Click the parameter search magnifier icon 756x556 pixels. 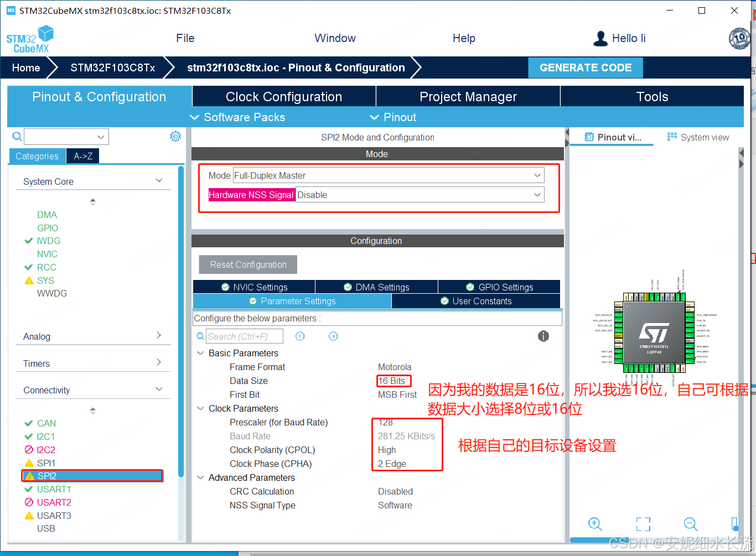200,336
